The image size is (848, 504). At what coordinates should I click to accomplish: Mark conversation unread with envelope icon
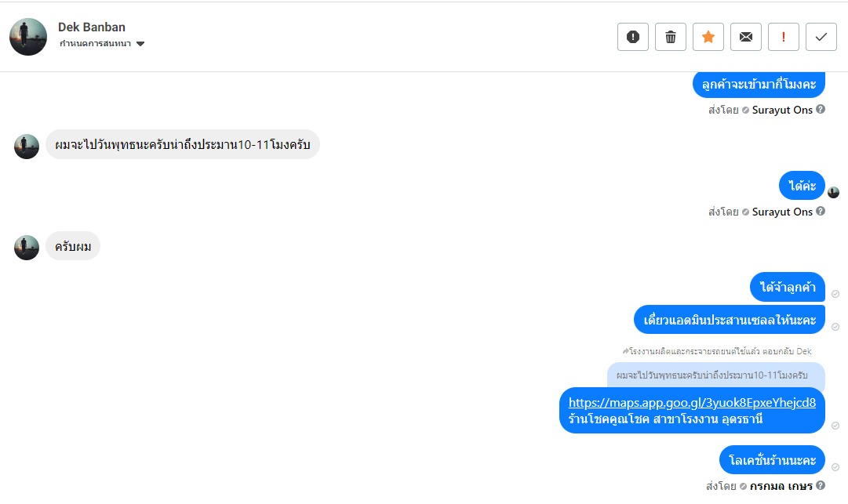[x=746, y=37]
